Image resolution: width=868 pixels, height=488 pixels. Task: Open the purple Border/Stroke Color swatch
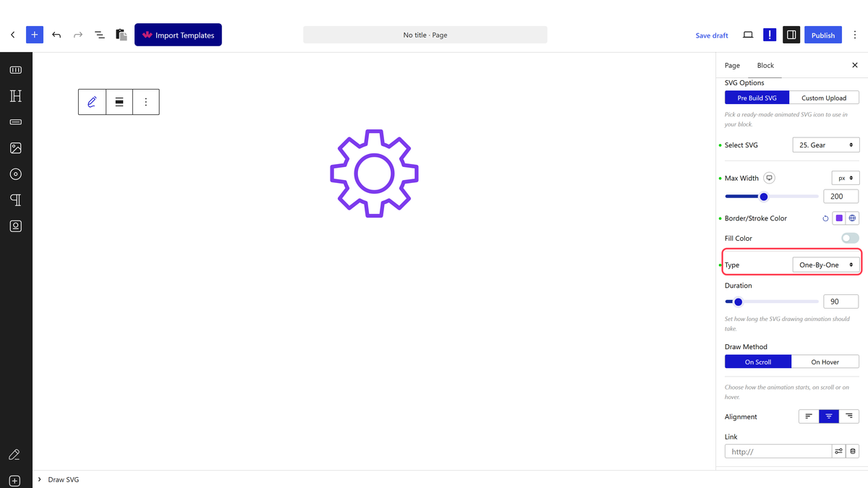point(839,218)
